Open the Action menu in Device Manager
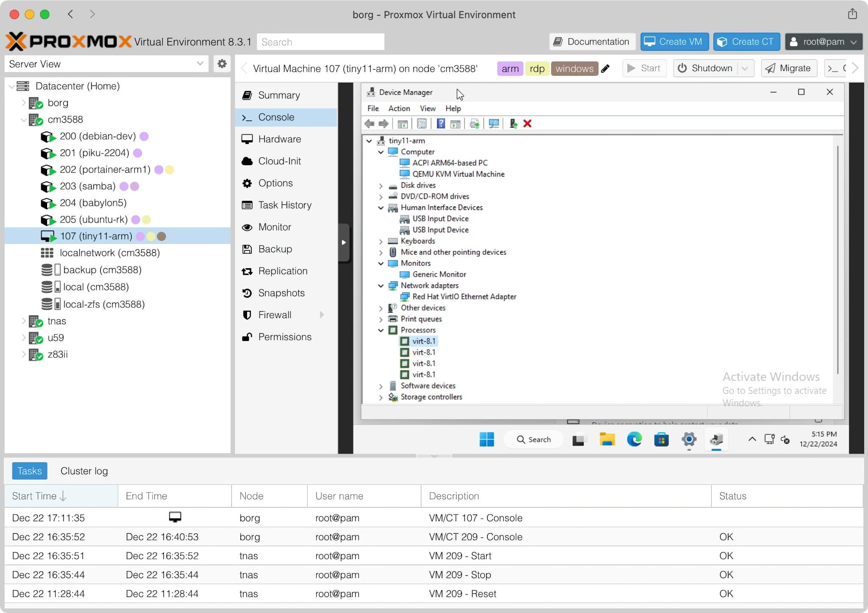 (399, 109)
